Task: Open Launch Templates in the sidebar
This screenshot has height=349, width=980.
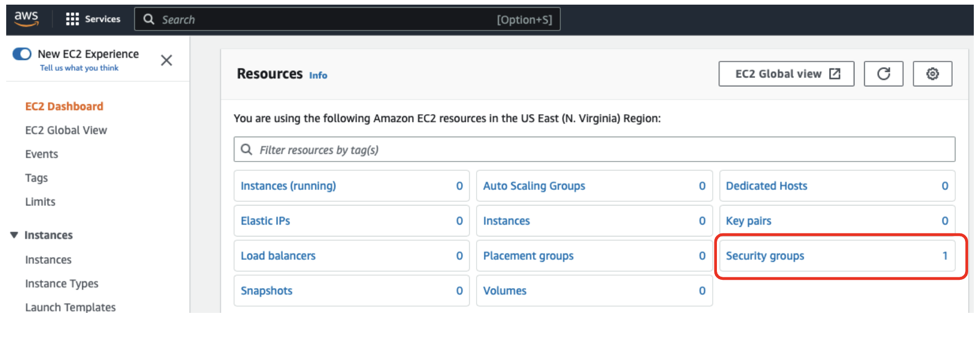Action: [x=70, y=307]
